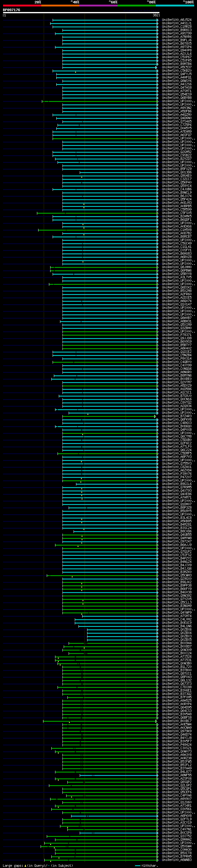
Task: Select the UniRef100_Q6CTM8 label
Action: 177,436
